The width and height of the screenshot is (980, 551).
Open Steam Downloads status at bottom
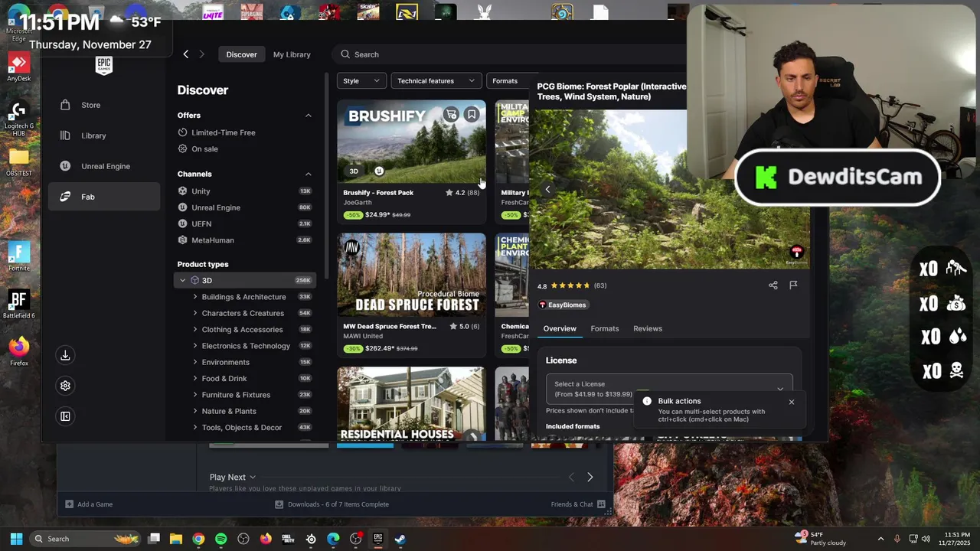(332, 504)
